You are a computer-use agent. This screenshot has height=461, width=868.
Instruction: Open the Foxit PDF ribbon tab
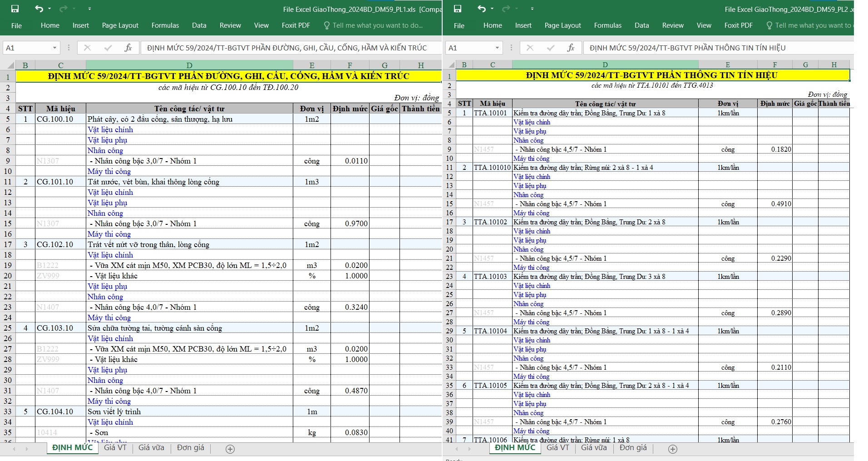coord(296,25)
